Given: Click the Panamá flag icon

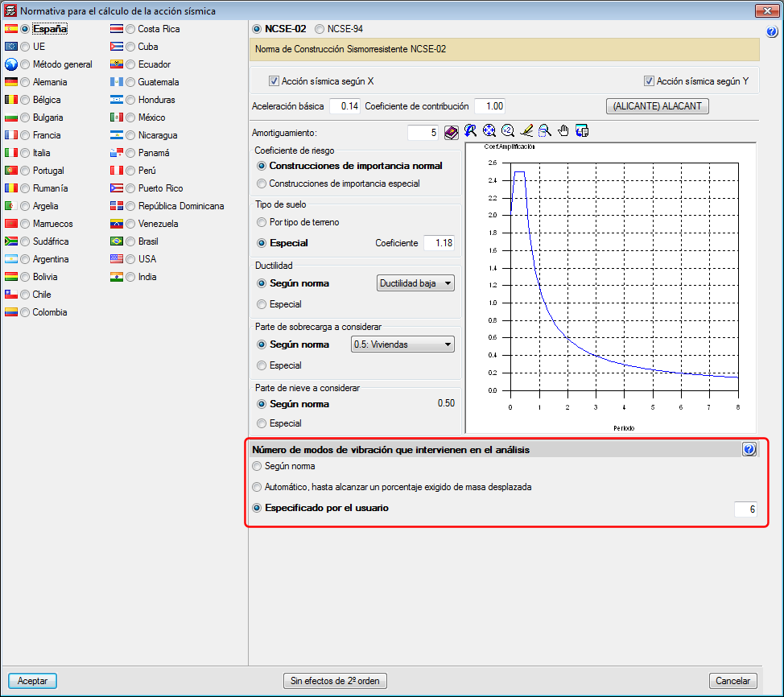Looking at the screenshot, I should 117,153.
